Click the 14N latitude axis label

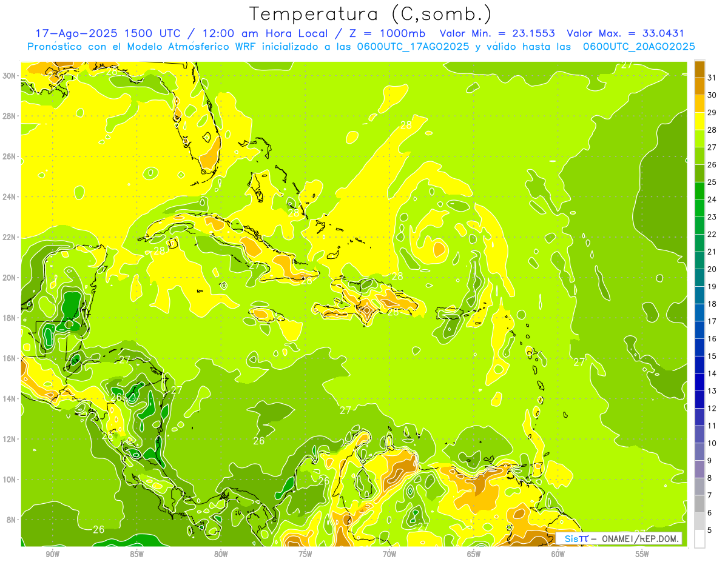coord(10,398)
